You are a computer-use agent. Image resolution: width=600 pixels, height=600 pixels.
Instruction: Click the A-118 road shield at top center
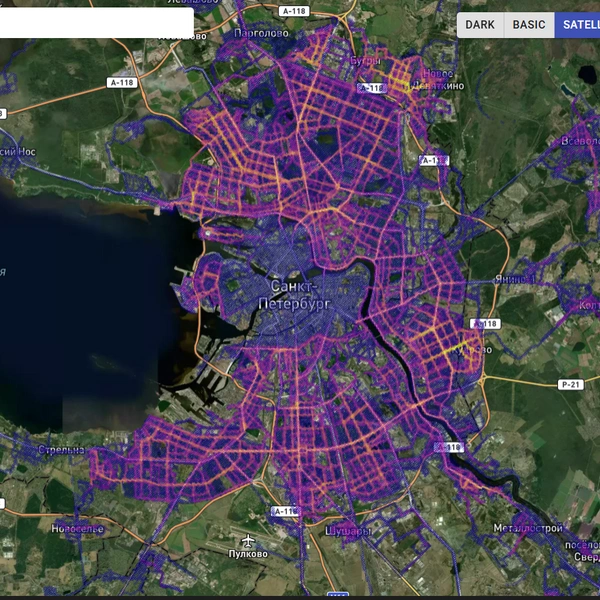coord(293,11)
